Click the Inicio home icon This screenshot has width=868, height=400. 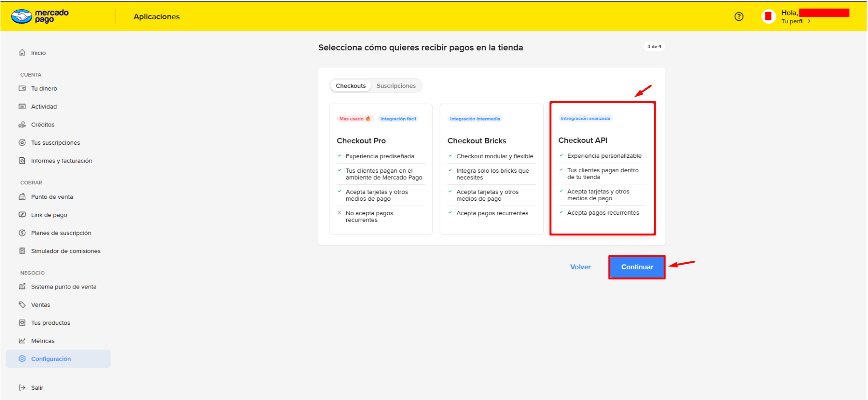coord(22,53)
